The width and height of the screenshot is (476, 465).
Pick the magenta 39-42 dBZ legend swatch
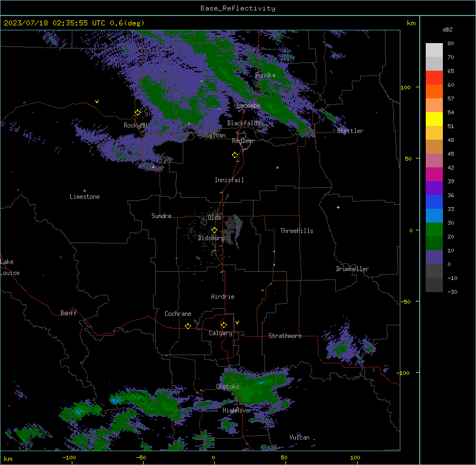pyautogui.click(x=434, y=174)
